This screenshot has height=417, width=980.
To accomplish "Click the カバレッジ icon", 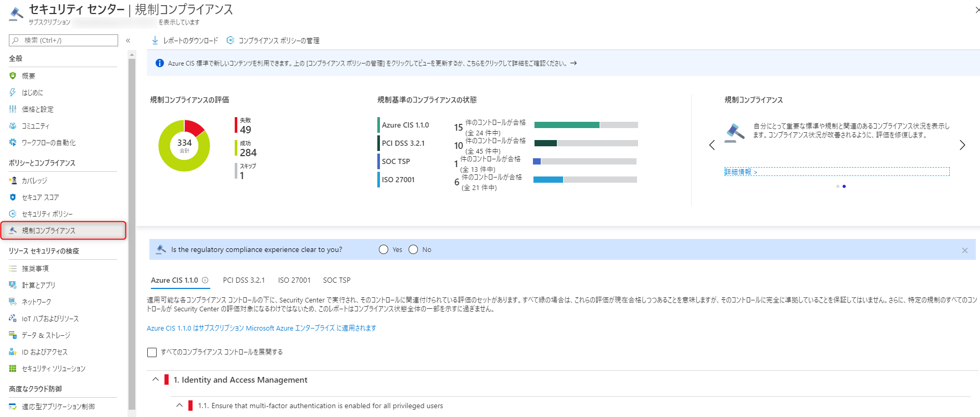I will tap(12, 180).
